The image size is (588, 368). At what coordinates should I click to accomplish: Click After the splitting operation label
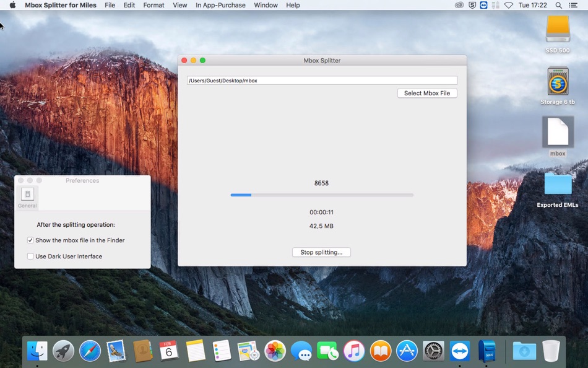[x=76, y=224]
